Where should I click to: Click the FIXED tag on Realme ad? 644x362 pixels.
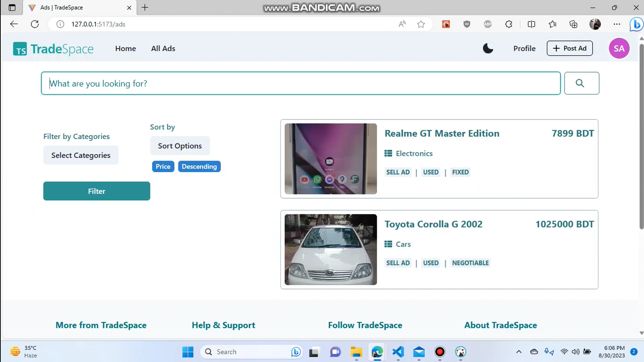(460, 172)
